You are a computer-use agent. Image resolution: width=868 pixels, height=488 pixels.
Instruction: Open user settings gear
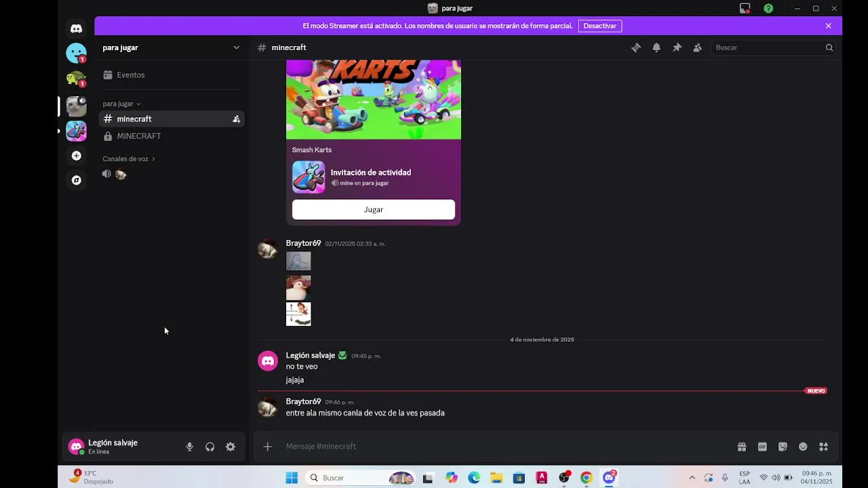[231, 447]
